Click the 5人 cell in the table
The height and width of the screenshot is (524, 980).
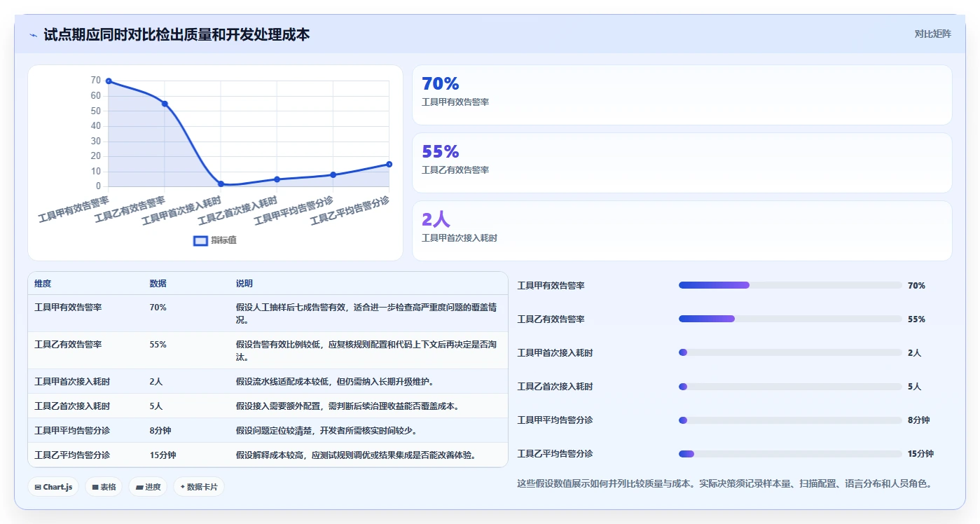pos(156,406)
